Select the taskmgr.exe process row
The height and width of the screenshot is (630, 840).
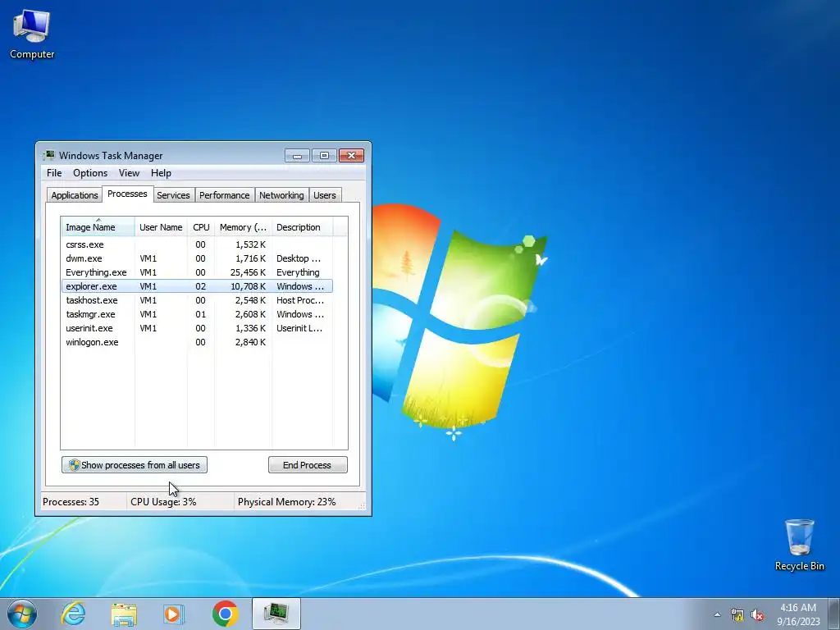pyautogui.click(x=197, y=314)
